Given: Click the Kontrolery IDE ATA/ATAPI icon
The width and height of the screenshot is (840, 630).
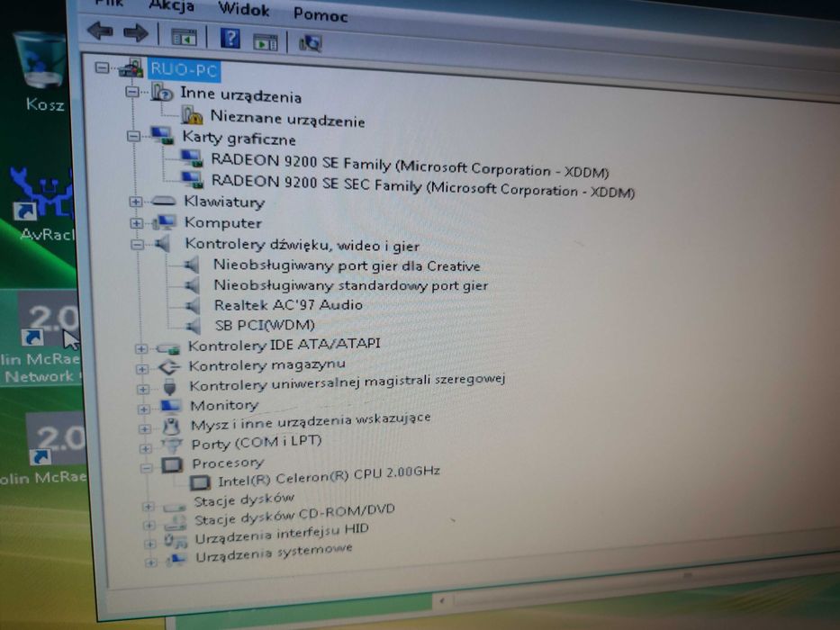Looking at the screenshot, I should coord(168,349).
